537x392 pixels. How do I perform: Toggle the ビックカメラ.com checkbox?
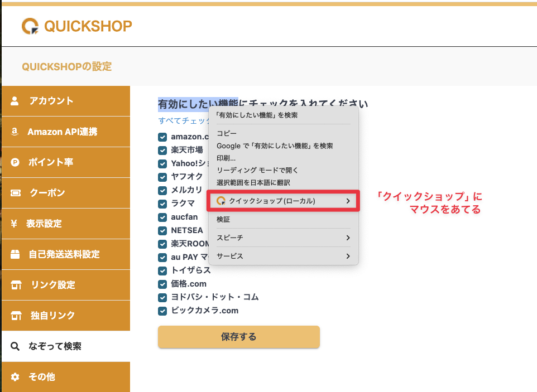162,311
